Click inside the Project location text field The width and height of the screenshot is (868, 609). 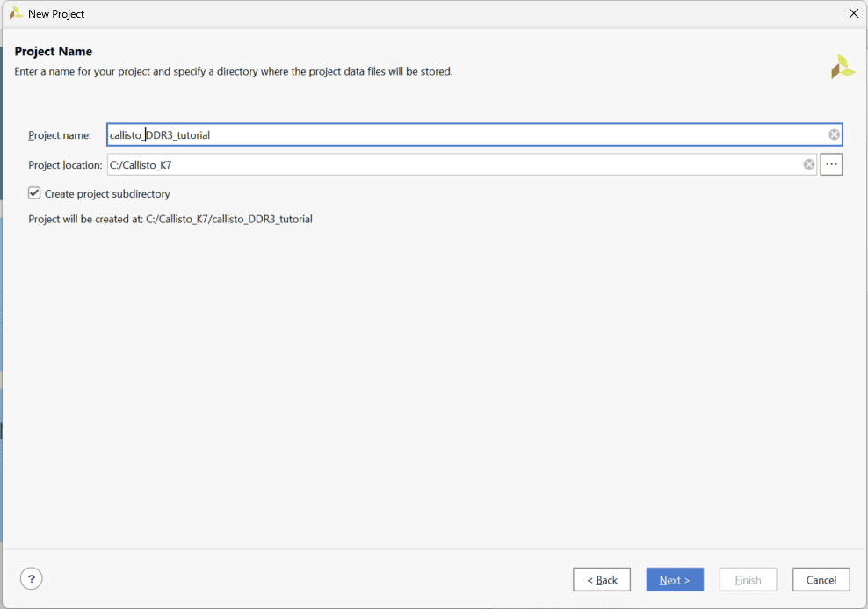448,164
